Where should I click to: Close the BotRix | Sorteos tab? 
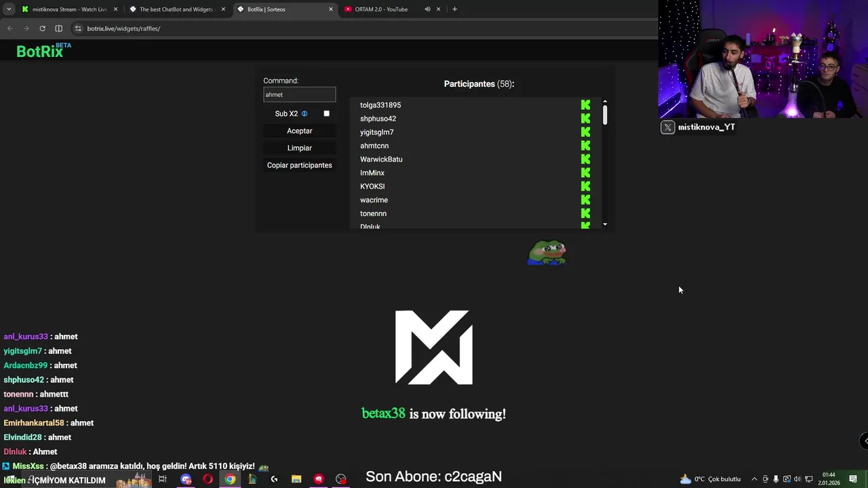[331, 9]
